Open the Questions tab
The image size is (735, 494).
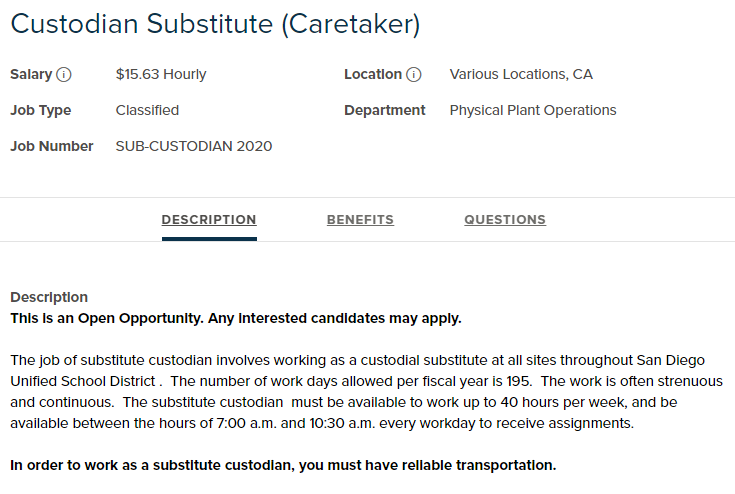(x=505, y=220)
